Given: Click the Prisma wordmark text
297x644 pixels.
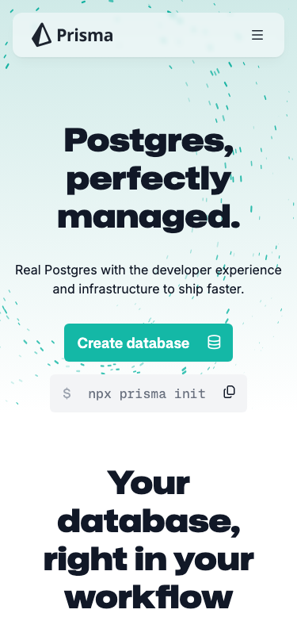Looking at the screenshot, I should (85, 36).
